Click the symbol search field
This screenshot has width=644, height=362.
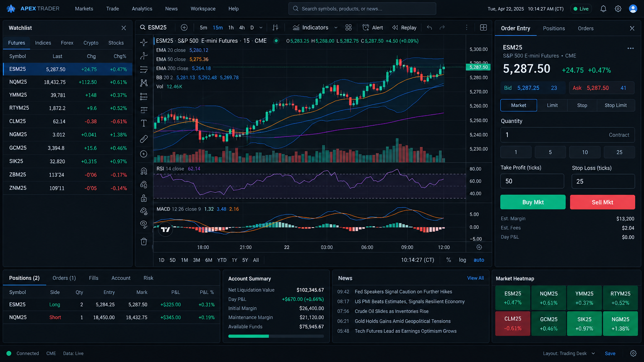[x=362, y=9]
